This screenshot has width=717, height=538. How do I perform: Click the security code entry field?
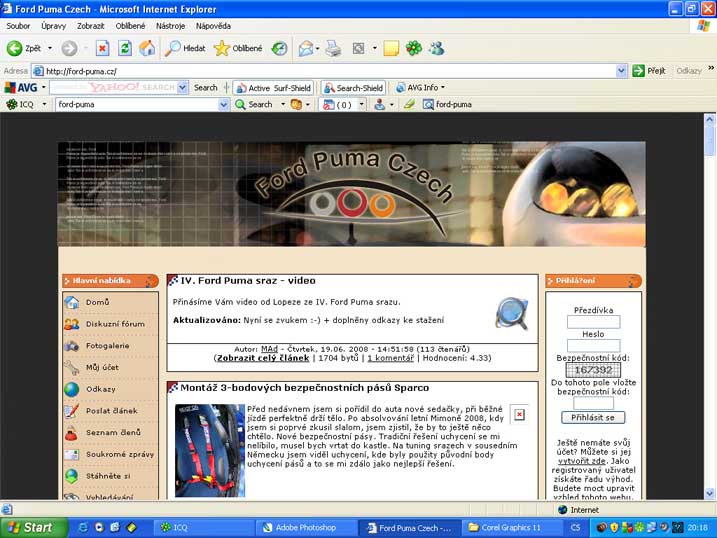pyautogui.click(x=593, y=403)
